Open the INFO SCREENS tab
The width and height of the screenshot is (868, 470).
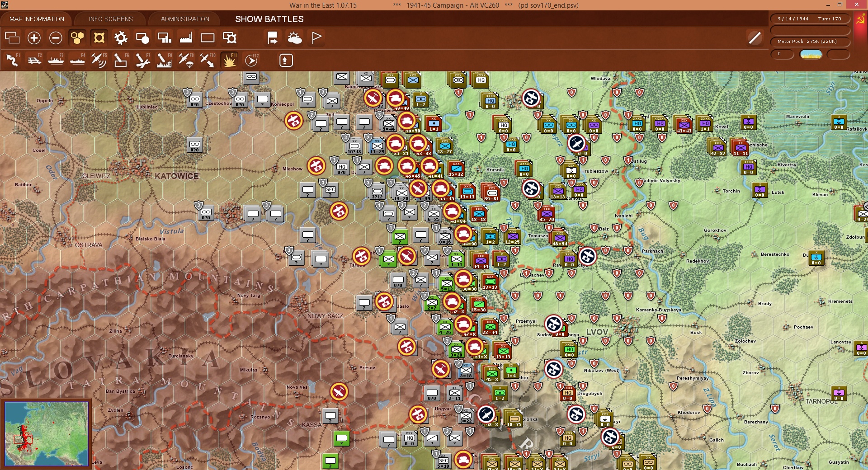click(111, 19)
